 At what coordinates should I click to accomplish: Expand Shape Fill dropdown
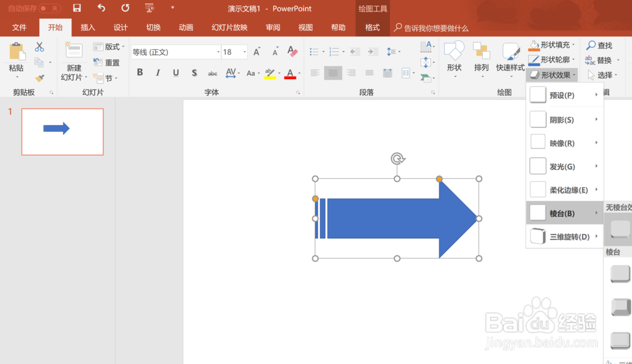point(574,45)
